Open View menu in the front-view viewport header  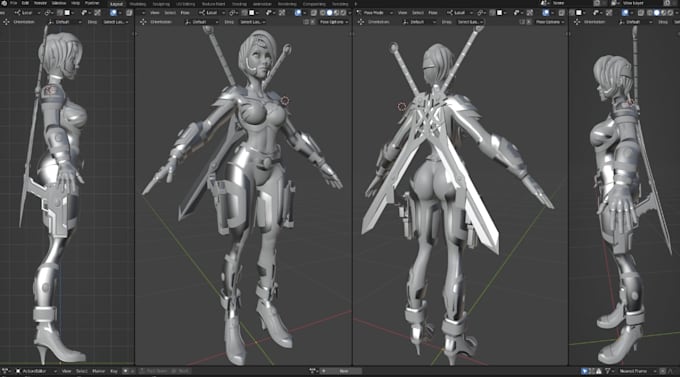pyautogui.click(x=155, y=13)
